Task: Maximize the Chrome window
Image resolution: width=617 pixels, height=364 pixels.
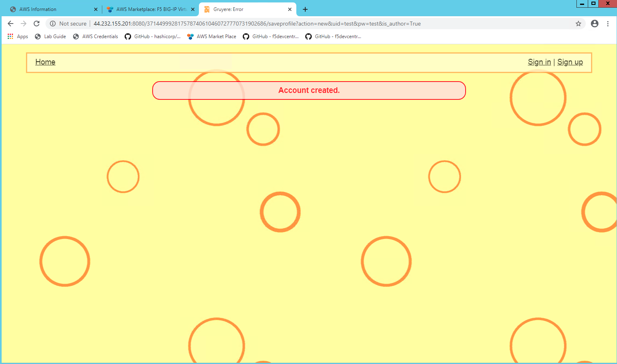Action: coord(593,4)
